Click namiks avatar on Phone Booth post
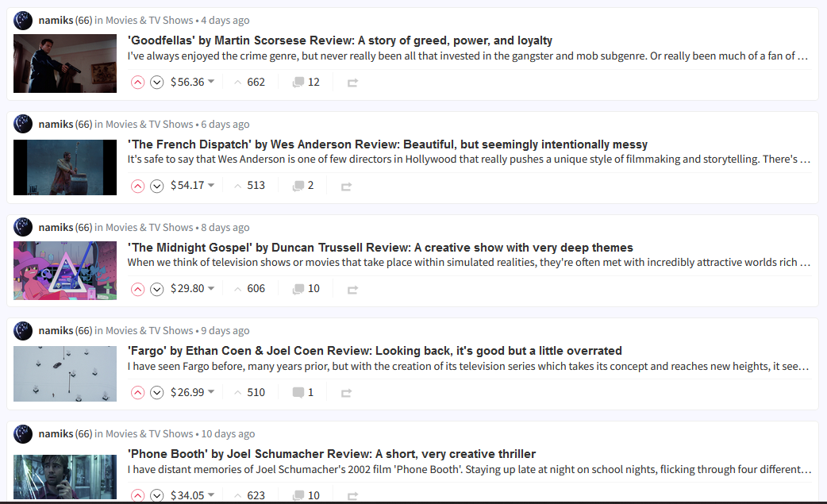Image resolution: width=827 pixels, height=504 pixels. pyautogui.click(x=23, y=434)
